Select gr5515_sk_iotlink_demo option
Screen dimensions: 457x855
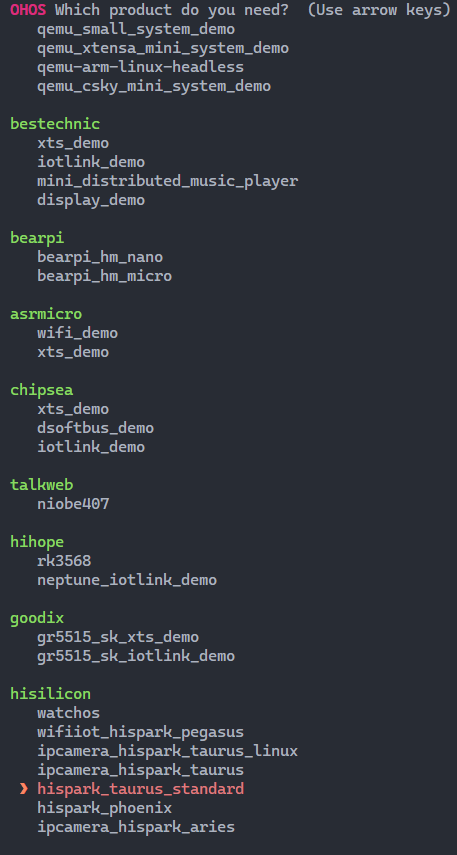136,656
